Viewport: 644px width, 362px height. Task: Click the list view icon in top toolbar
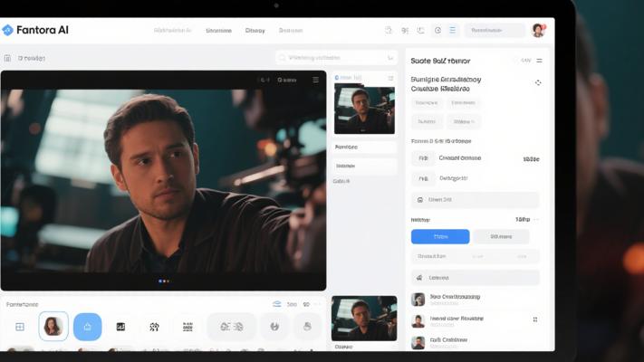[x=453, y=30]
